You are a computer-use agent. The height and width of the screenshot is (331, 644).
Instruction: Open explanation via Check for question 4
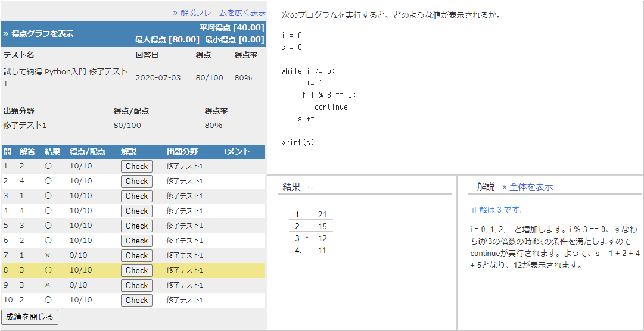coord(136,211)
